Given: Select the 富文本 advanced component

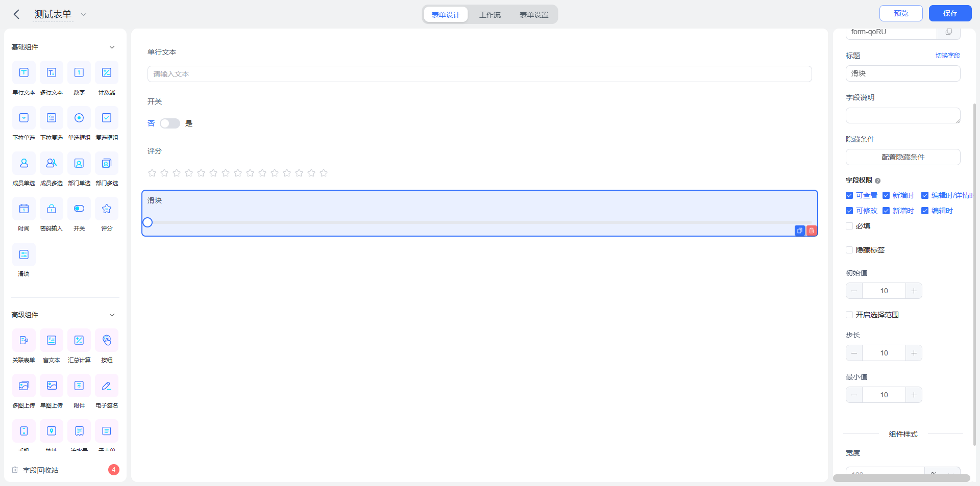Looking at the screenshot, I should [x=52, y=340].
